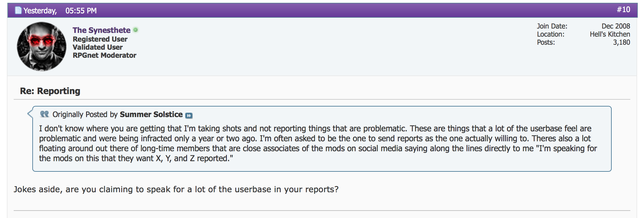Click the quote box pointer triangle

pyautogui.click(x=30, y=114)
